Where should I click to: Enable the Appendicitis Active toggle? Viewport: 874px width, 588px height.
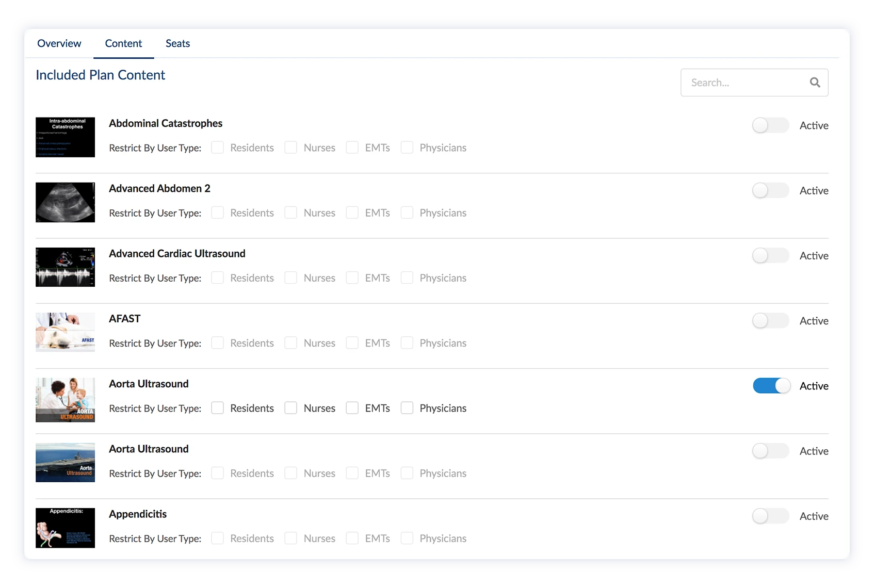click(770, 516)
